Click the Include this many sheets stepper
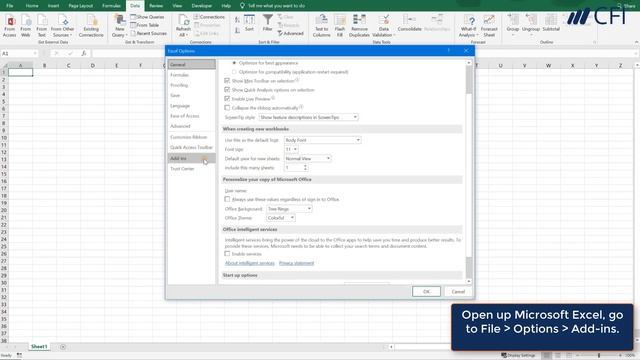 pyautogui.click(x=305, y=168)
